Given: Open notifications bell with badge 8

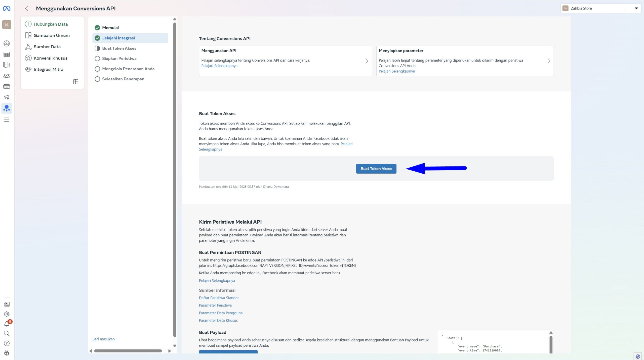Looking at the screenshot, I should click(x=7, y=324).
